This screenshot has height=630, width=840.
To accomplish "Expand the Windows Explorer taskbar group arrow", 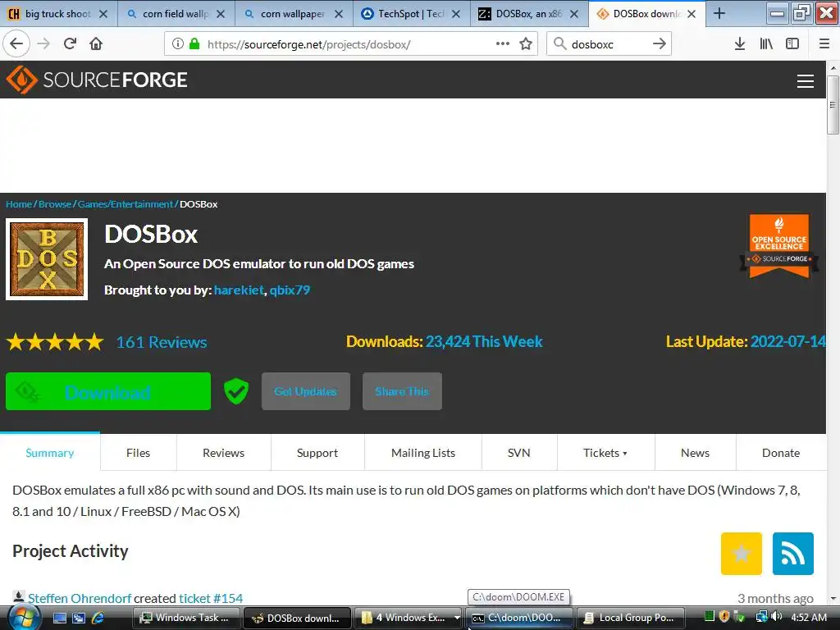I will pyautogui.click(x=457, y=618).
